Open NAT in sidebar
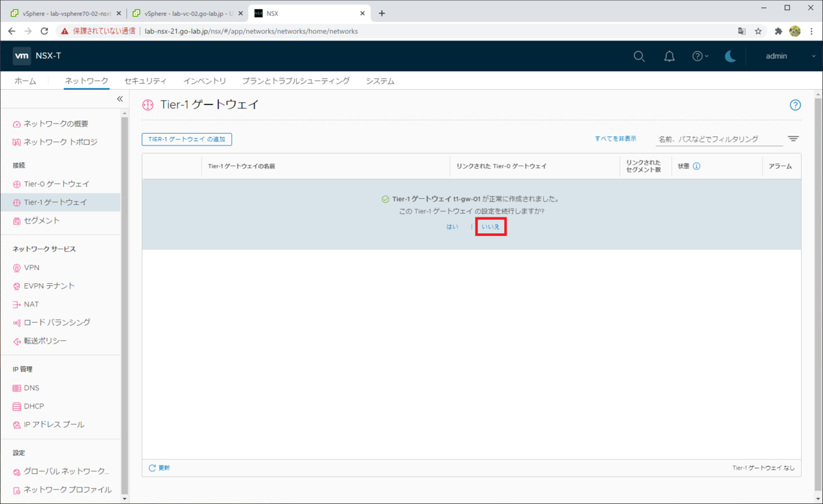The image size is (823, 504). [x=26, y=304]
